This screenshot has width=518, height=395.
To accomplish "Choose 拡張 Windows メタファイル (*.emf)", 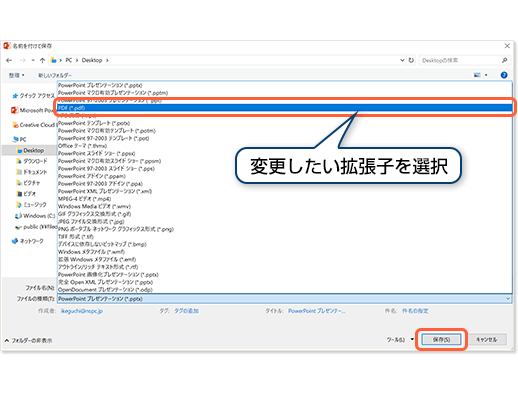I will pos(285,259).
